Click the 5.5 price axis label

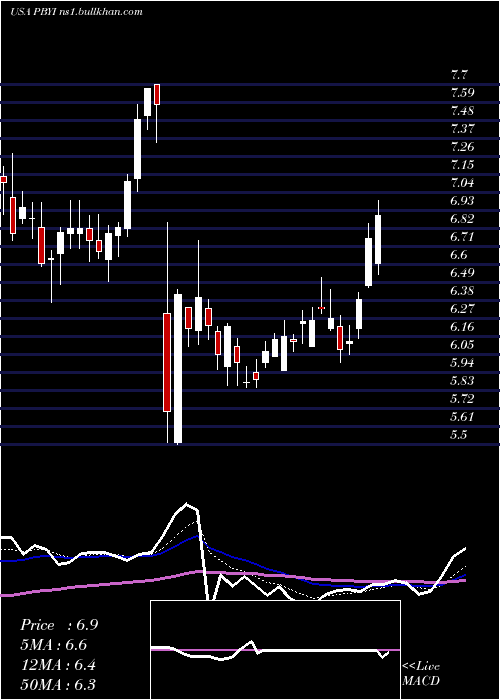(459, 434)
